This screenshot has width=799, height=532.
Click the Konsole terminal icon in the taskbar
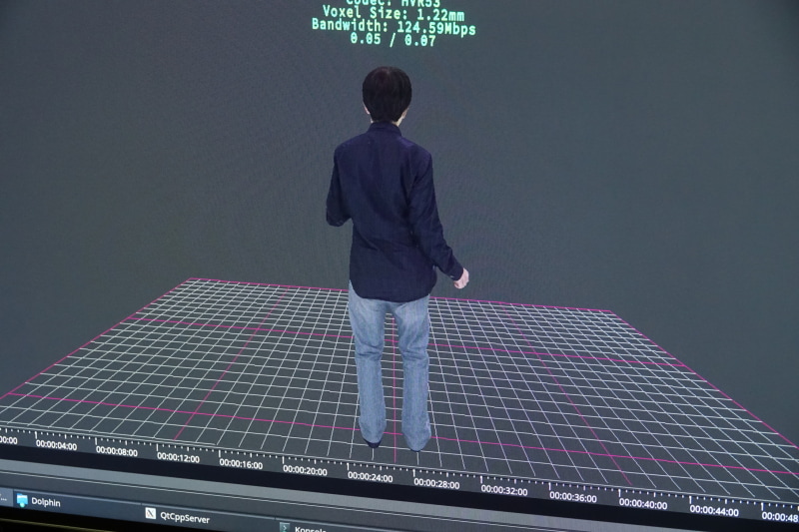click(285, 527)
